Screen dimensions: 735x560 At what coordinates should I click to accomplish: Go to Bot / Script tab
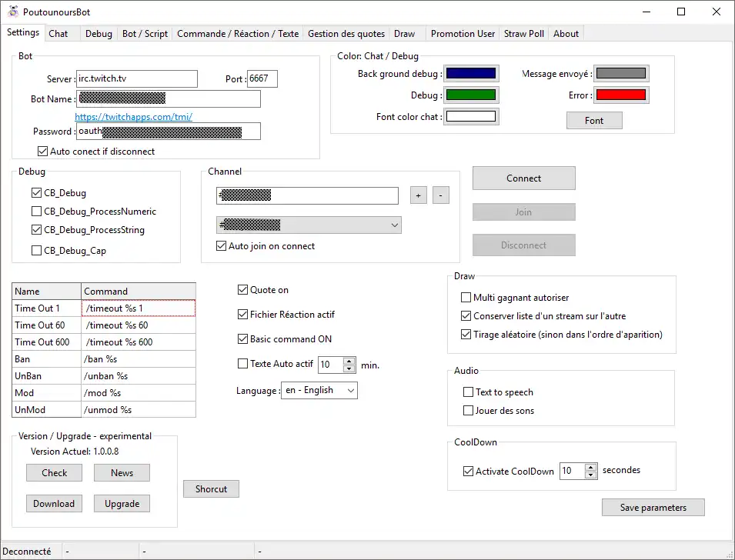pyautogui.click(x=145, y=34)
